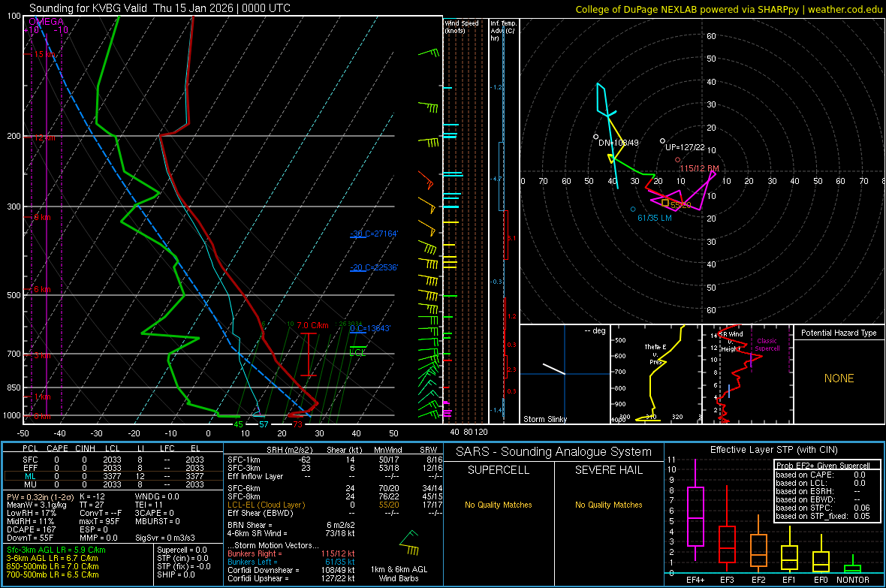This screenshot has width=886, height=588.
Task: Select the EFF parcel row
Action: 113,468
